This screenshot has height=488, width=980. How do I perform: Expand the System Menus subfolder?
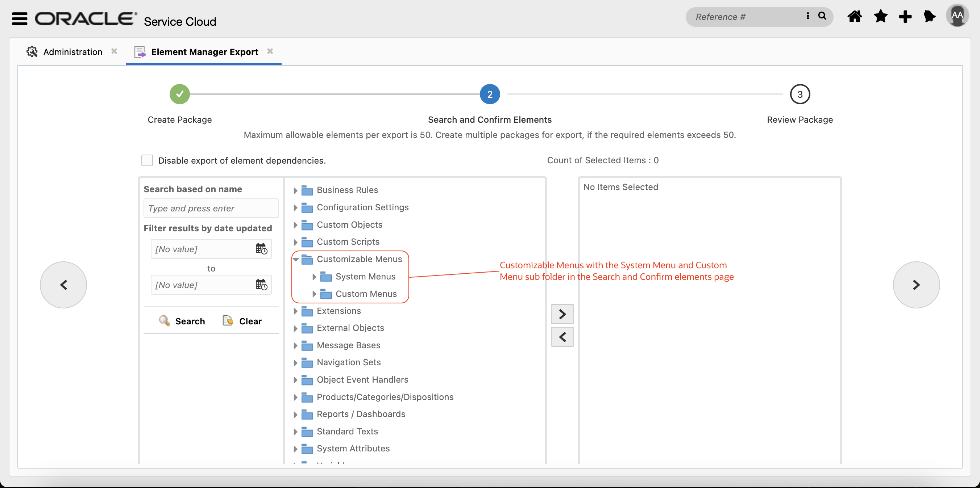(314, 277)
